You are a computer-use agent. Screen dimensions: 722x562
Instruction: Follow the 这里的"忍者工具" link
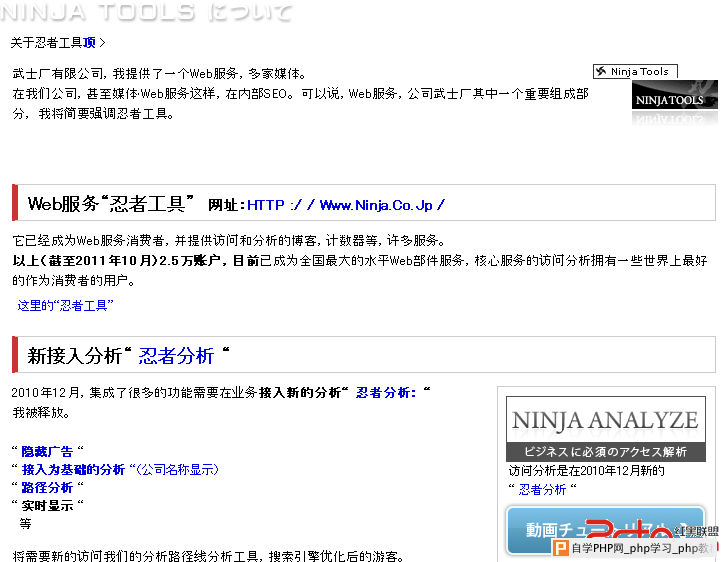[65, 306]
